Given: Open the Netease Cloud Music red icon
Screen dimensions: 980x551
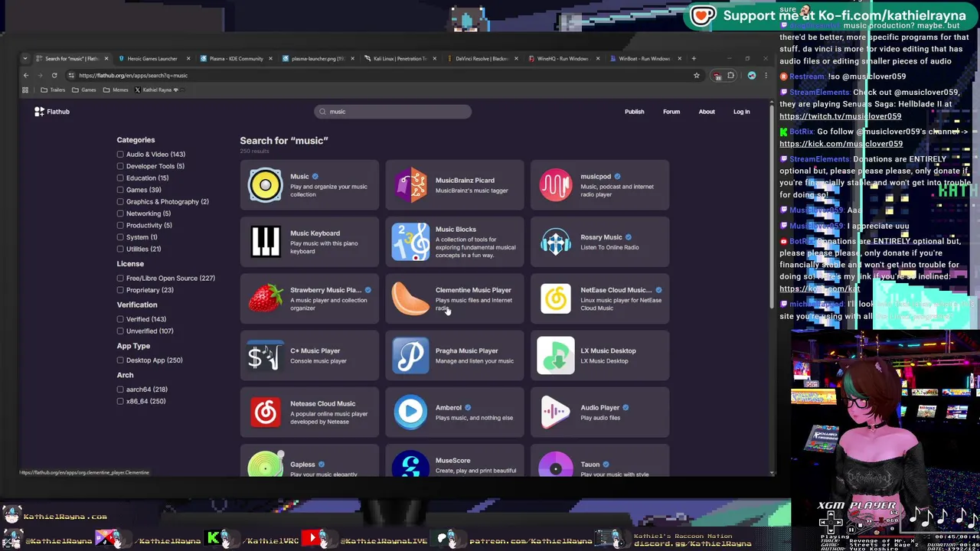Looking at the screenshot, I should click(x=265, y=412).
